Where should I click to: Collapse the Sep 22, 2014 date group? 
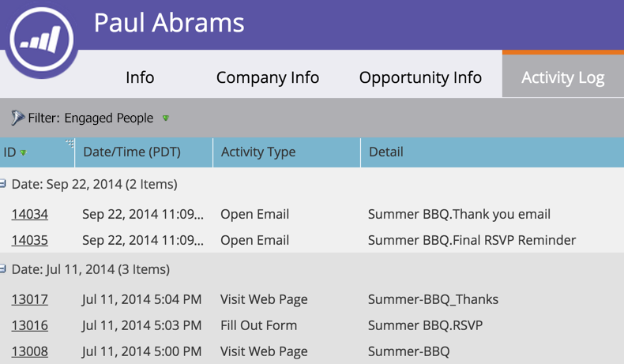coord(3,184)
